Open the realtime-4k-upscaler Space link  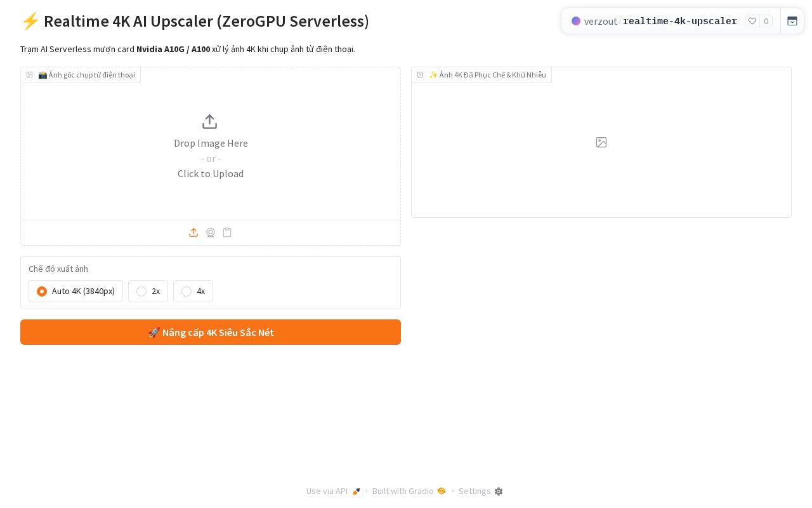(680, 21)
